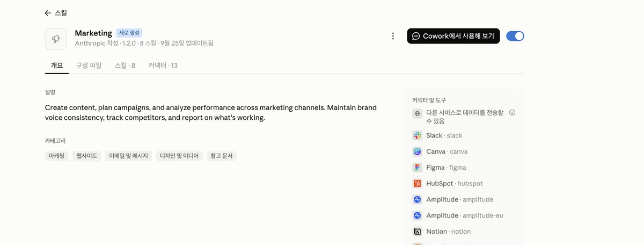This screenshot has height=245, width=644.
Task: Click the Amplitude · amplitude connector icon
Action: pos(417,199)
